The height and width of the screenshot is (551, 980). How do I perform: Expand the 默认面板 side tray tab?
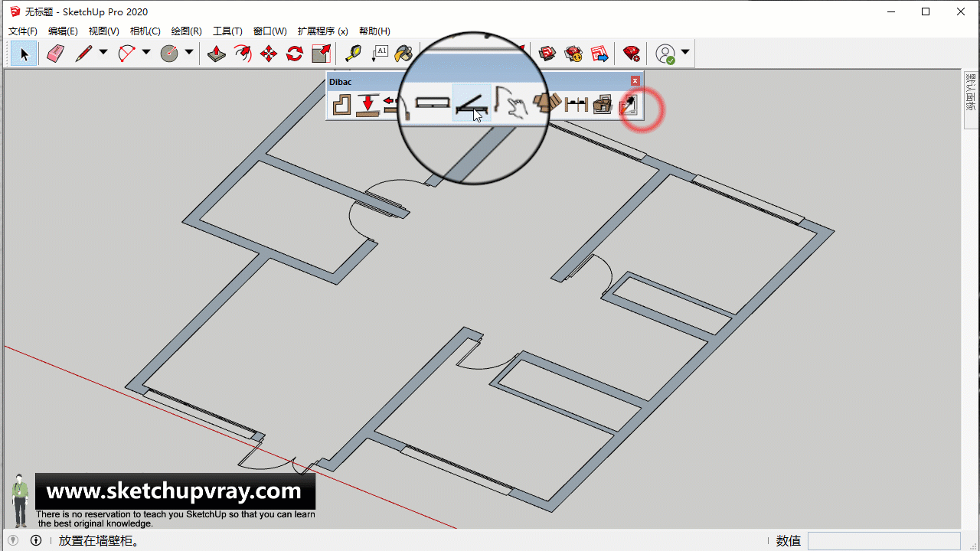pos(971,92)
